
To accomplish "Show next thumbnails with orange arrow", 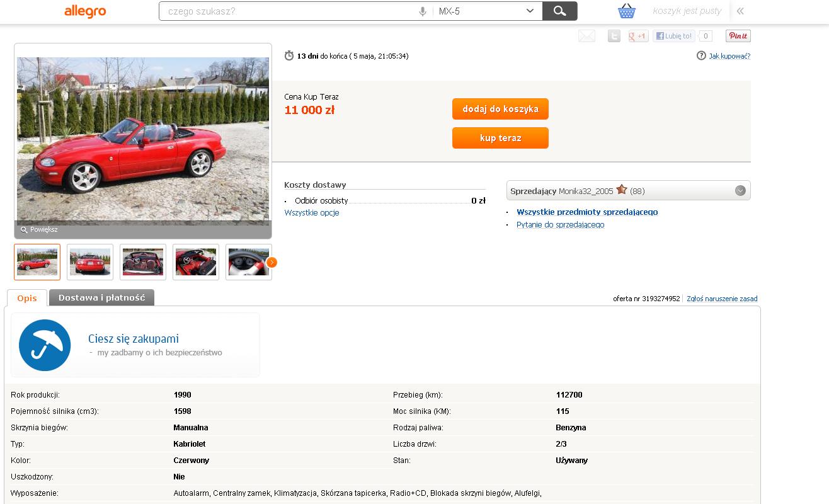I will (x=272, y=262).
